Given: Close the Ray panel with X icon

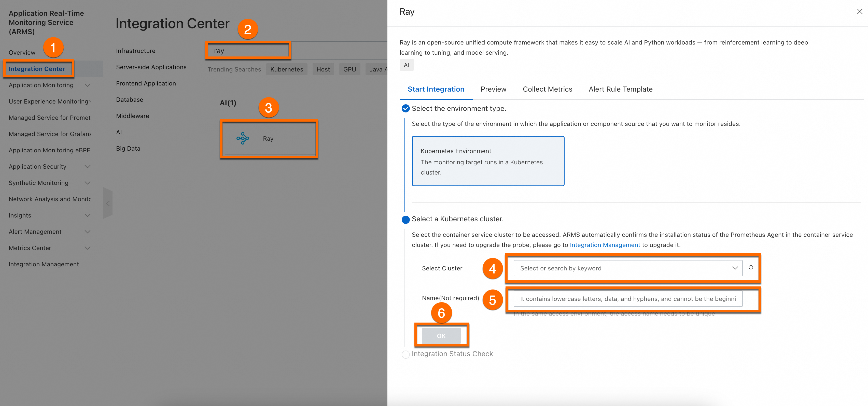Looking at the screenshot, I should (x=860, y=12).
